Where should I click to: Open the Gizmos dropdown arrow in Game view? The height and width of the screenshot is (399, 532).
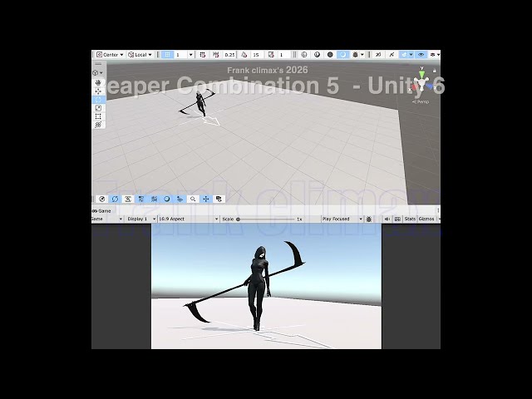click(x=438, y=219)
